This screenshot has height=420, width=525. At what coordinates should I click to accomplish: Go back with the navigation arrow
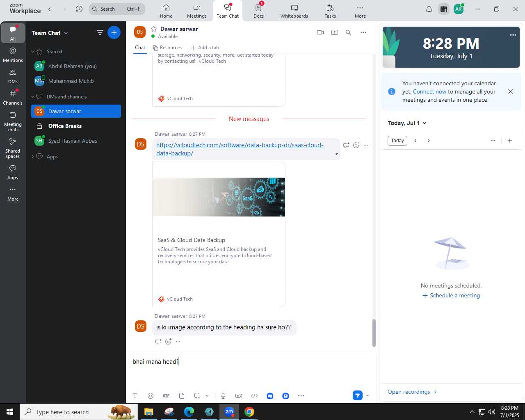point(50,9)
